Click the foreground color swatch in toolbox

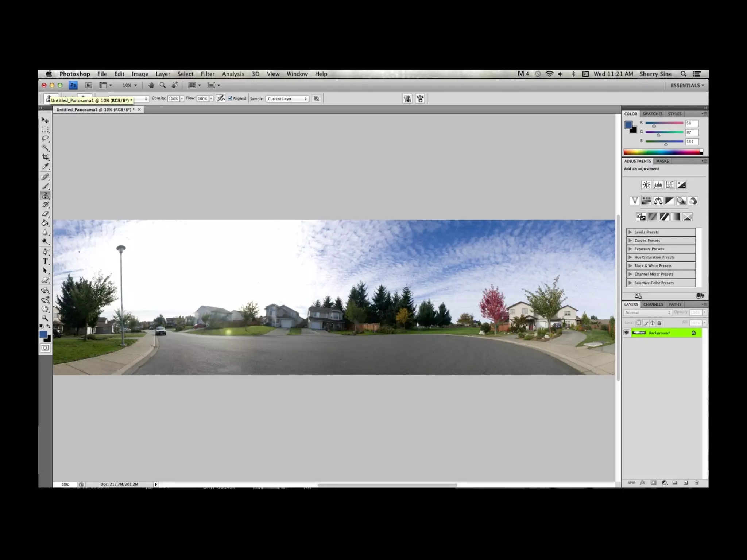43,334
